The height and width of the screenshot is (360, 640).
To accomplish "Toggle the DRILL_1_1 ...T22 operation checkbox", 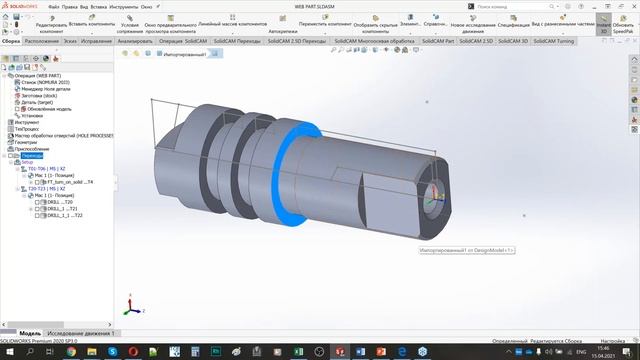I will pyautogui.click(x=37, y=216).
